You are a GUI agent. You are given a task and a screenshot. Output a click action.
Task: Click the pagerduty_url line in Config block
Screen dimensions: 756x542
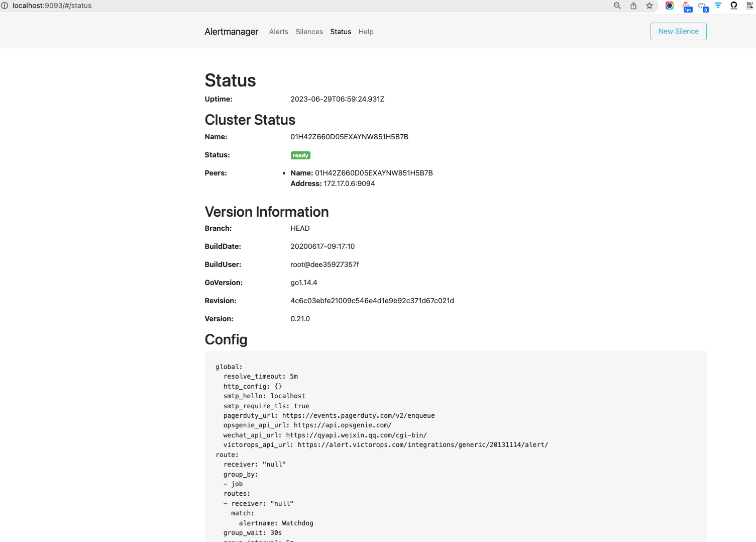[x=329, y=416]
